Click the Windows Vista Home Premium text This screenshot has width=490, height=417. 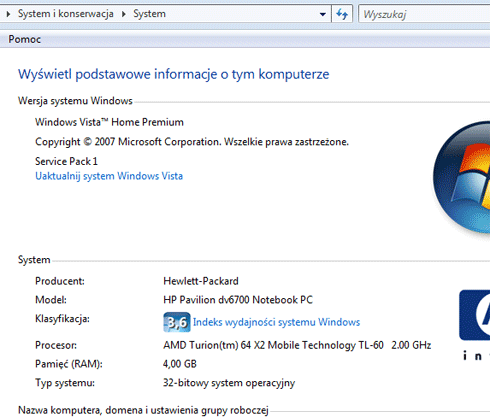tap(109, 122)
